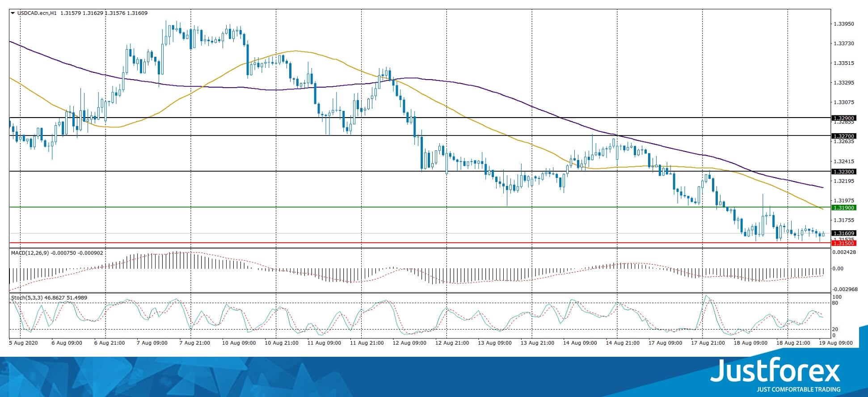Click the green 1.31900 price tag

click(x=843, y=207)
